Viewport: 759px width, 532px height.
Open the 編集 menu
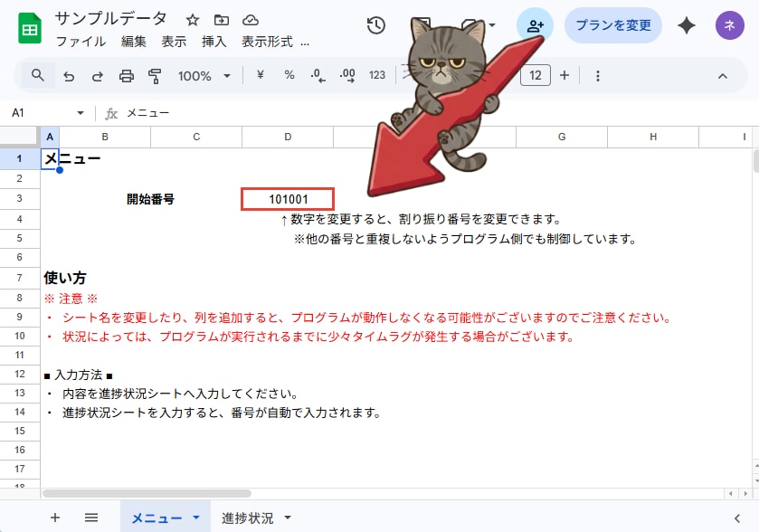[134, 42]
